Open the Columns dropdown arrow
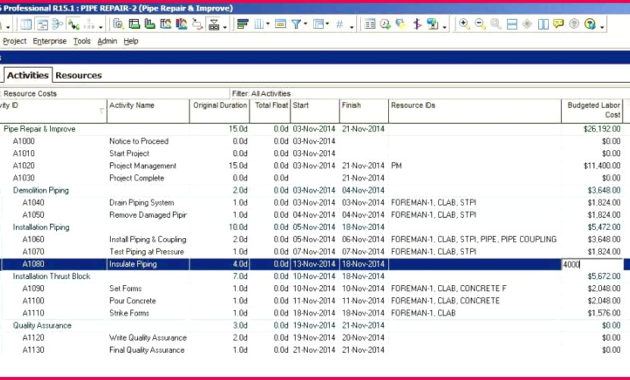This screenshot has height=380, width=630. [x=268, y=24]
